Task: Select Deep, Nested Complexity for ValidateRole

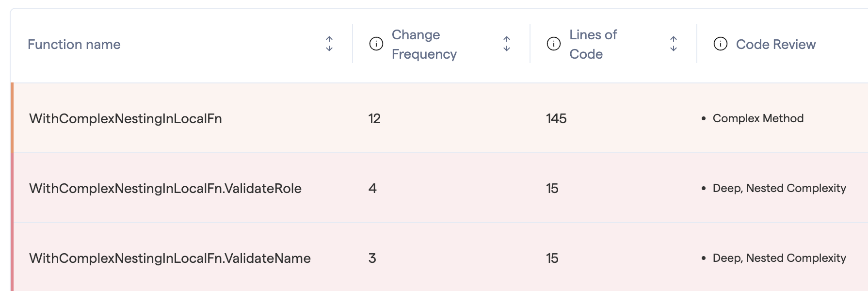Action: pos(779,188)
